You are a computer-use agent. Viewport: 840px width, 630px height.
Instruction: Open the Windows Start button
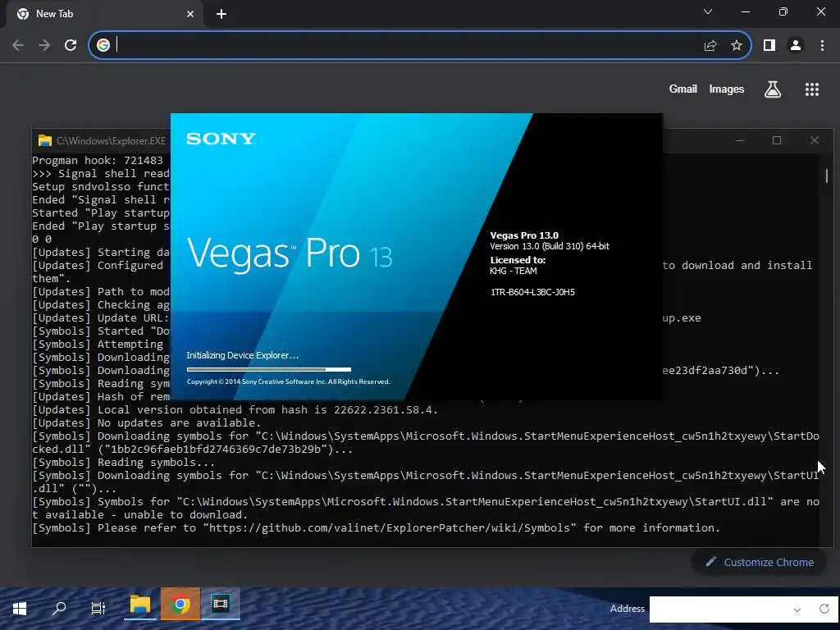(x=20, y=609)
